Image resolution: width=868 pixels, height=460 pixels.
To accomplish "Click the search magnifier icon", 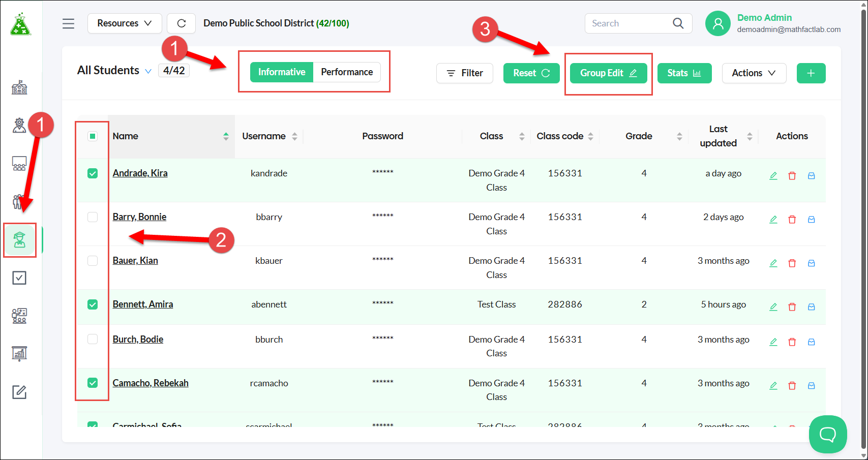I will click(678, 23).
